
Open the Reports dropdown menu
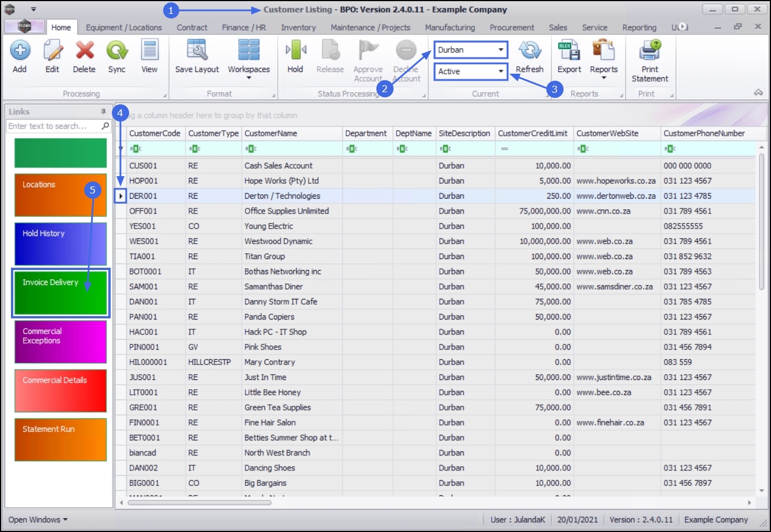click(x=603, y=78)
